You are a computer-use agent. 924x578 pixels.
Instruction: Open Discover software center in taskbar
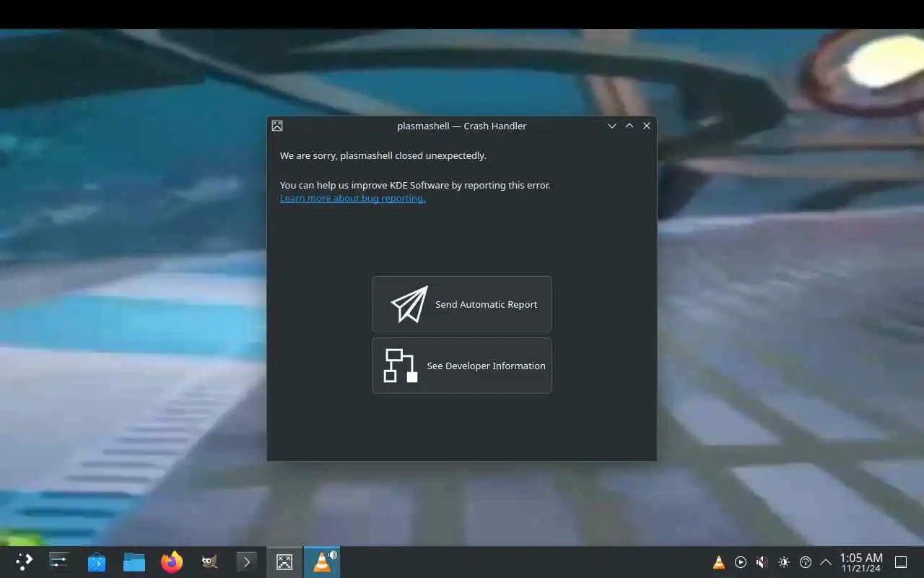(97, 561)
